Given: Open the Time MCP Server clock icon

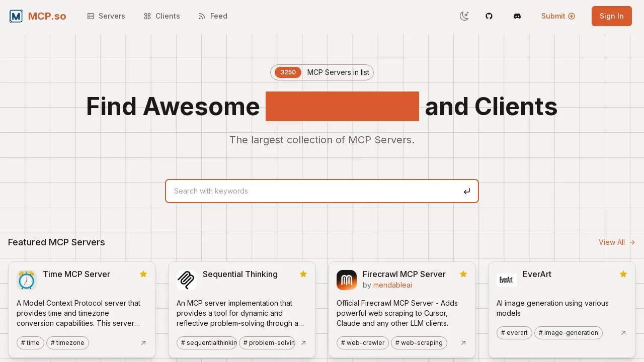Looking at the screenshot, I should pos(27,280).
